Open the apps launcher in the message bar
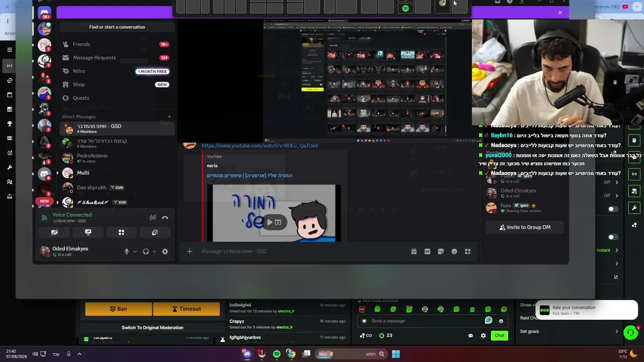This screenshot has width=644, height=362. pyautogui.click(x=467, y=251)
